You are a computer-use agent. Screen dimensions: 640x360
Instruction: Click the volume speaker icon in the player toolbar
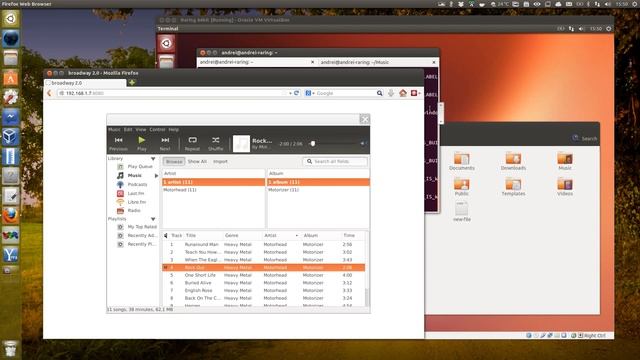pos(362,143)
